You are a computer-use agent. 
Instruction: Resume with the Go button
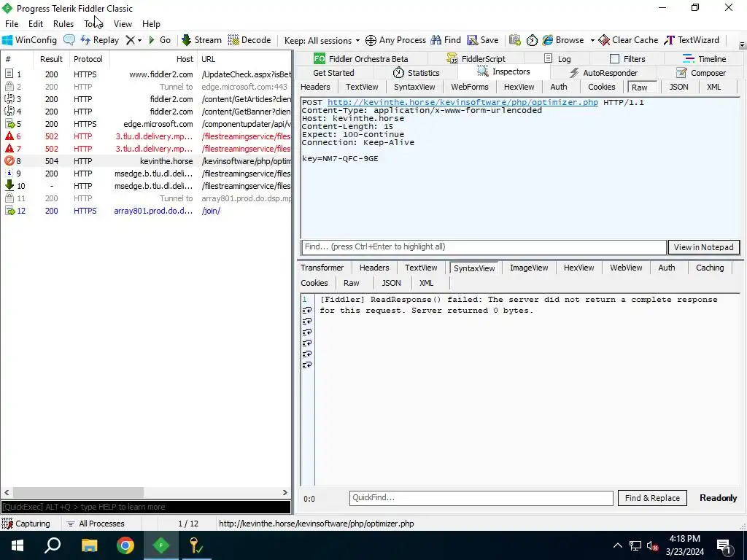[160, 40]
